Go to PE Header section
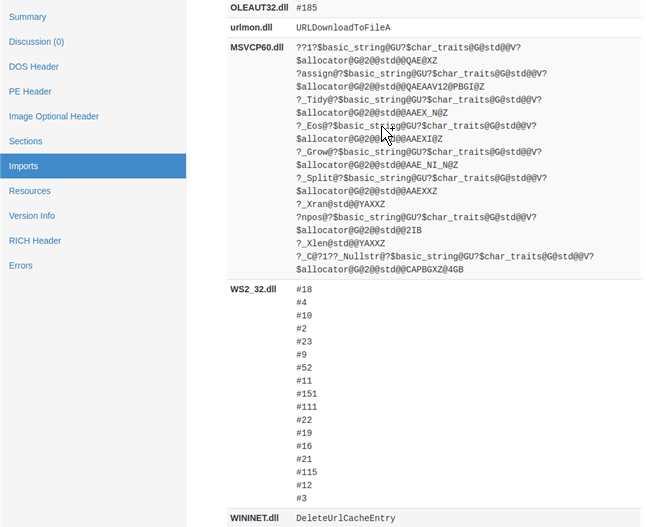The height and width of the screenshot is (527, 646). click(30, 91)
